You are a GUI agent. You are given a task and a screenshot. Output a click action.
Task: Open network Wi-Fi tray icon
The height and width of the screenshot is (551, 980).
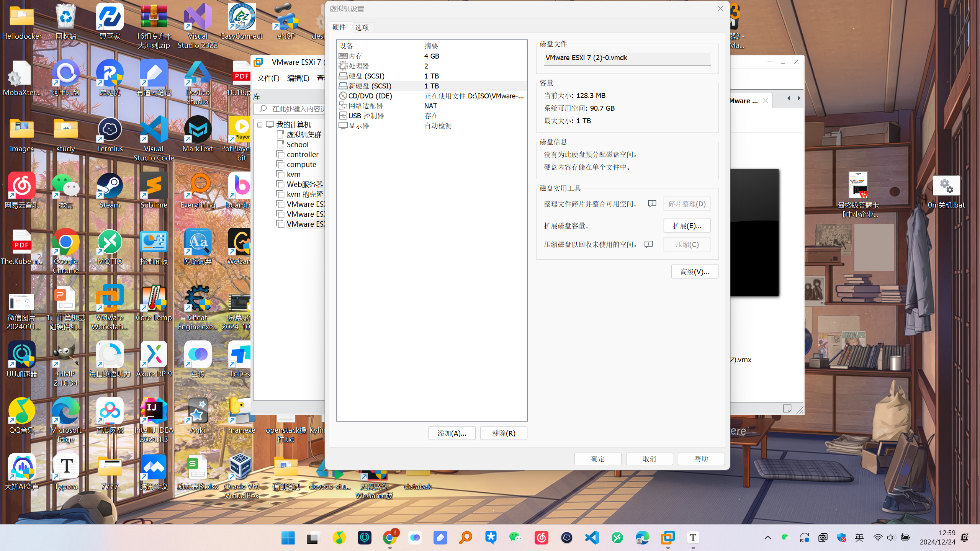(878, 538)
